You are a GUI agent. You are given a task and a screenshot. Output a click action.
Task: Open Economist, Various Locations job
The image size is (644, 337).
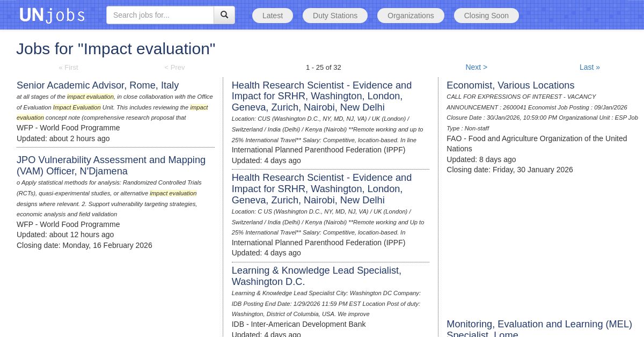pos(510,85)
